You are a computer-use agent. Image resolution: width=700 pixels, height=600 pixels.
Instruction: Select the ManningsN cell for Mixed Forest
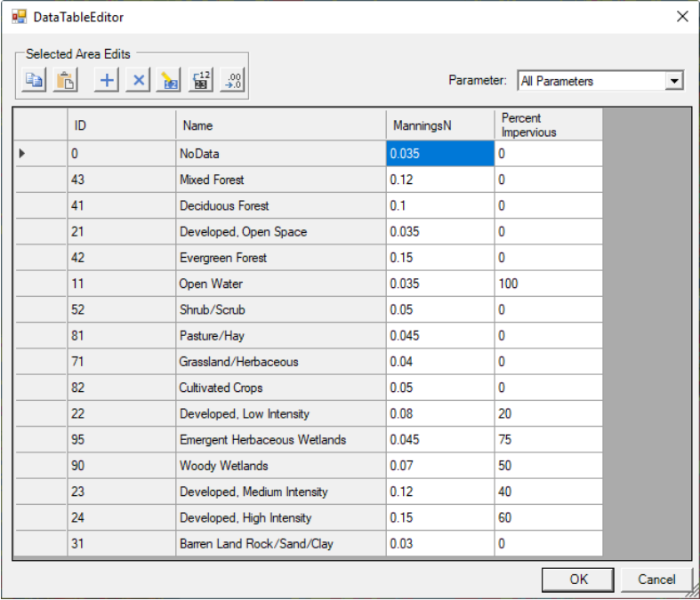(x=439, y=180)
